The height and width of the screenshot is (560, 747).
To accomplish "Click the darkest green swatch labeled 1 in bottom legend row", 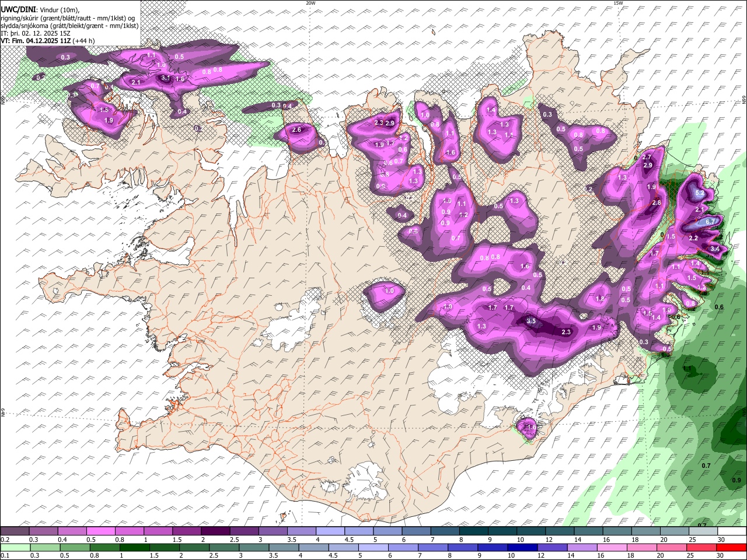I will [134, 547].
